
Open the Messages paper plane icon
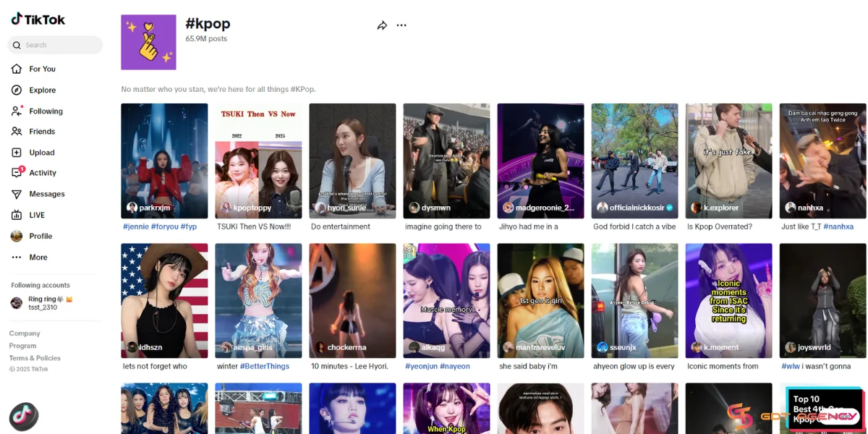pos(17,194)
